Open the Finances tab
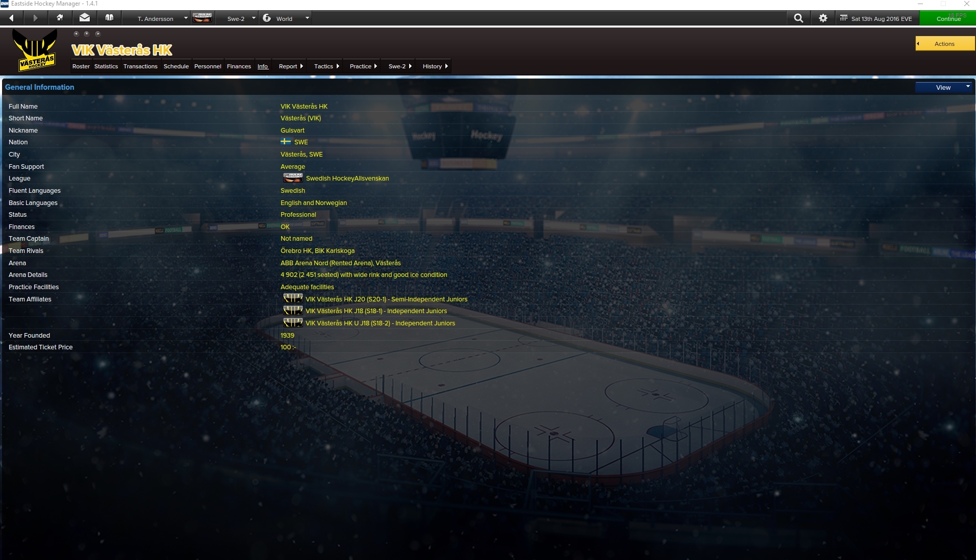The width and height of the screenshot is (976, 560). click(x=239, y=66)
